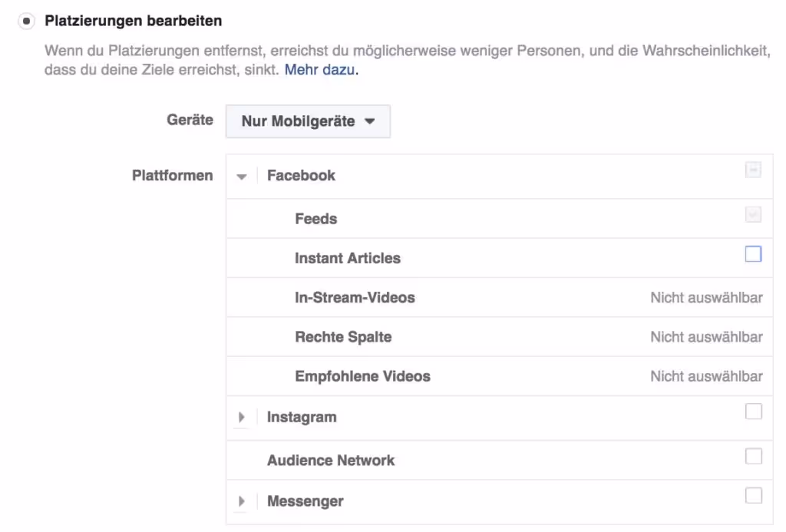Image resolution: width=786 pixels, height=532 pixels.
Task: Toggle the Facebook platform checkbox
Action: pos(753,170)
